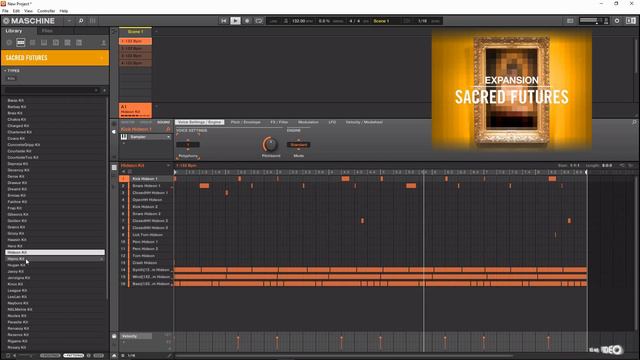This screenshot has height=360, width=640.
Task: Open the Modulation tab
Action: point(308,122)
